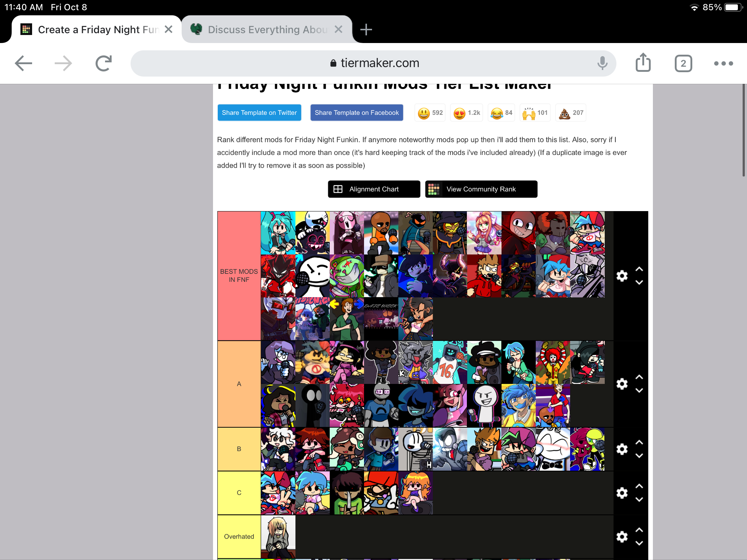747x560 pixels.
Task: Close the Discuss Everything About tab
Action: tap(338, 30)
